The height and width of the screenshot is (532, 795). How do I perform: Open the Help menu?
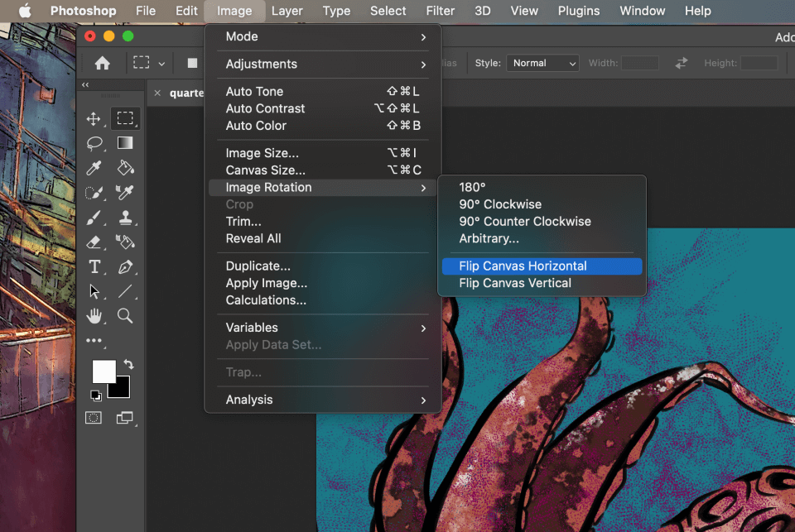(697, 11)
